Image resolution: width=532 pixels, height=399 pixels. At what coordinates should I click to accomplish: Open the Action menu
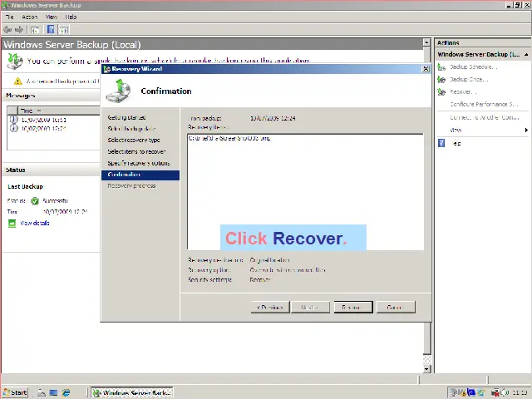click(x=30, y=17)
